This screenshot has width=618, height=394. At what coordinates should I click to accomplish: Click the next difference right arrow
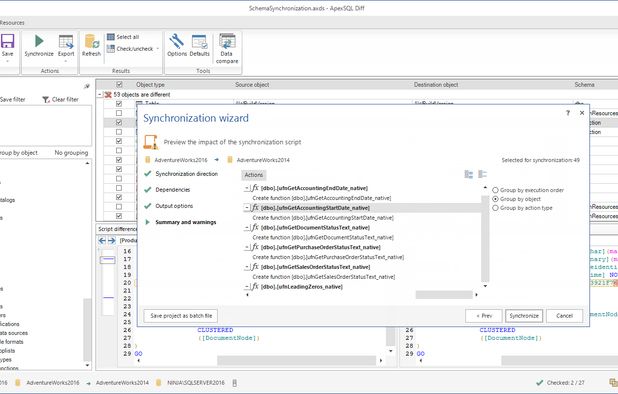click(112, 241)
